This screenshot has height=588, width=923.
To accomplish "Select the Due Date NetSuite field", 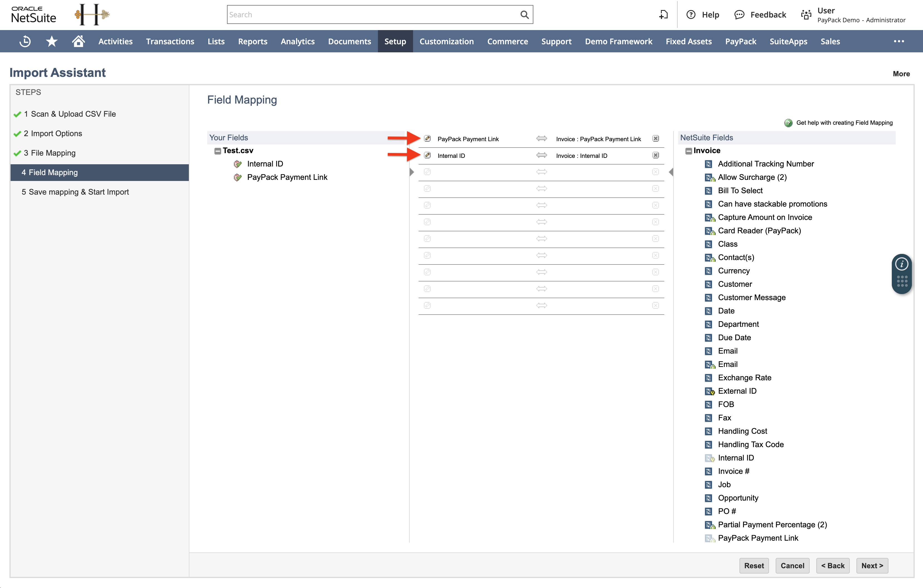I will 734,337.
